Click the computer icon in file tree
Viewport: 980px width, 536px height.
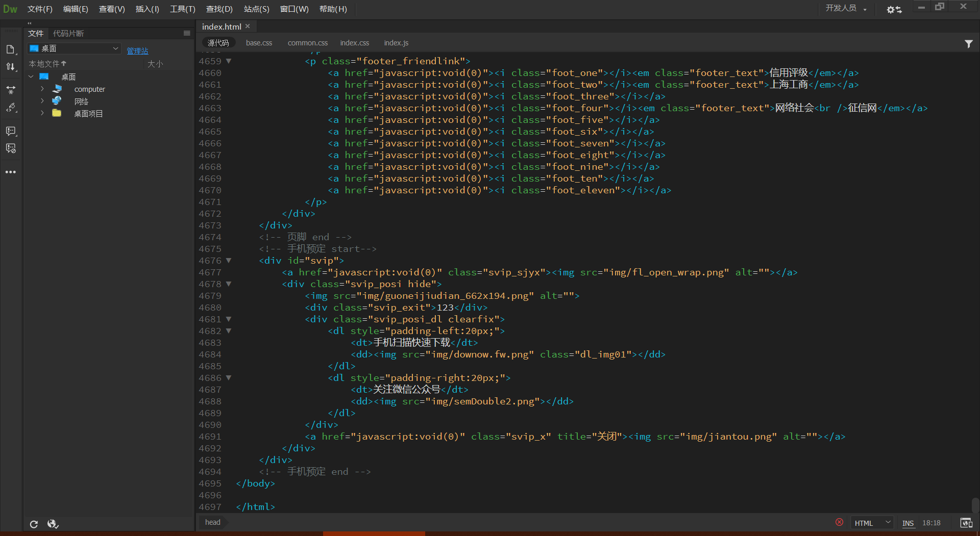pyautogui.click(x=57, y=89)
